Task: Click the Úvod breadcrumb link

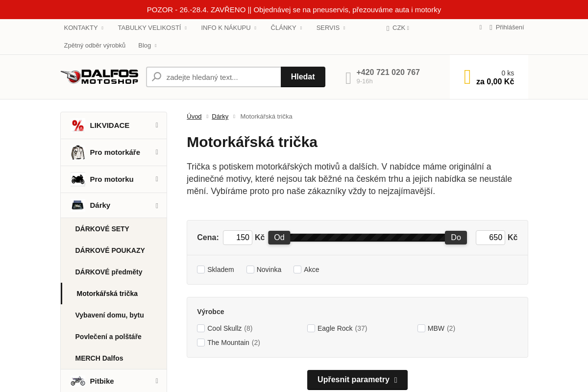Action: coord(194,116)
